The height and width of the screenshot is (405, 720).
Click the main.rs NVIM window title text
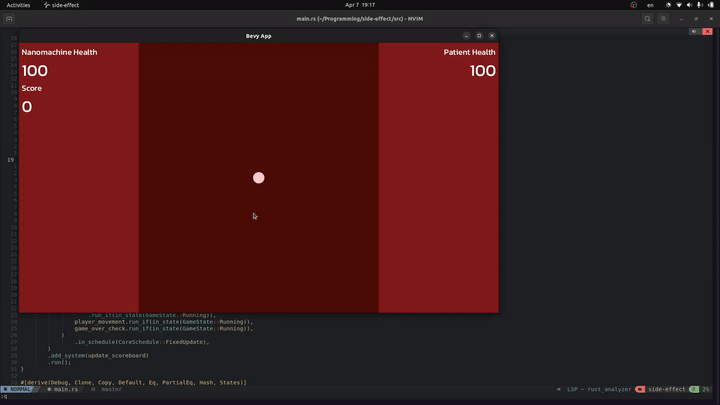[360, 19]
